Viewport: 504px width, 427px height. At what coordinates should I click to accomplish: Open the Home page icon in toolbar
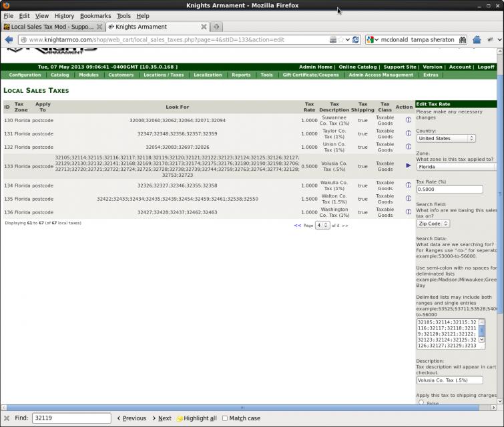point(477,39)
